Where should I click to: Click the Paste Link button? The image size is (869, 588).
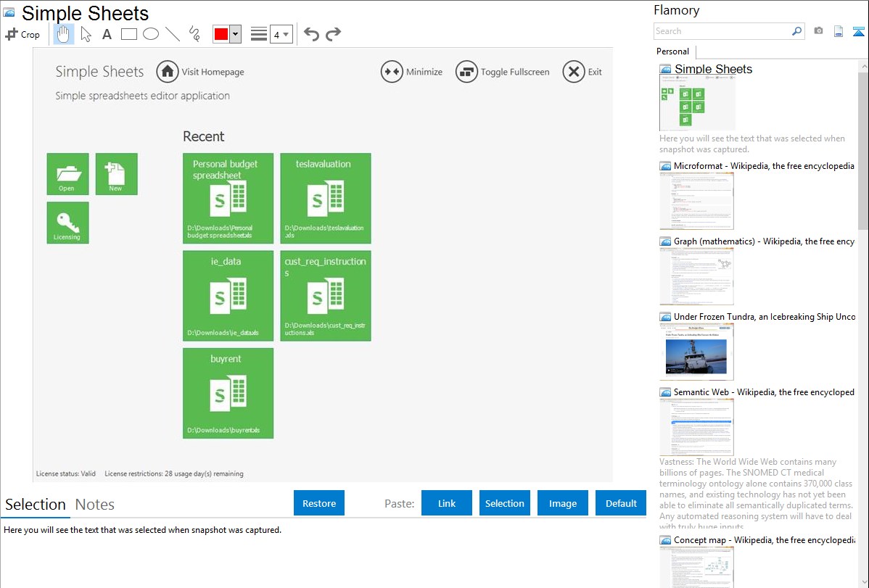pos(447,503)
